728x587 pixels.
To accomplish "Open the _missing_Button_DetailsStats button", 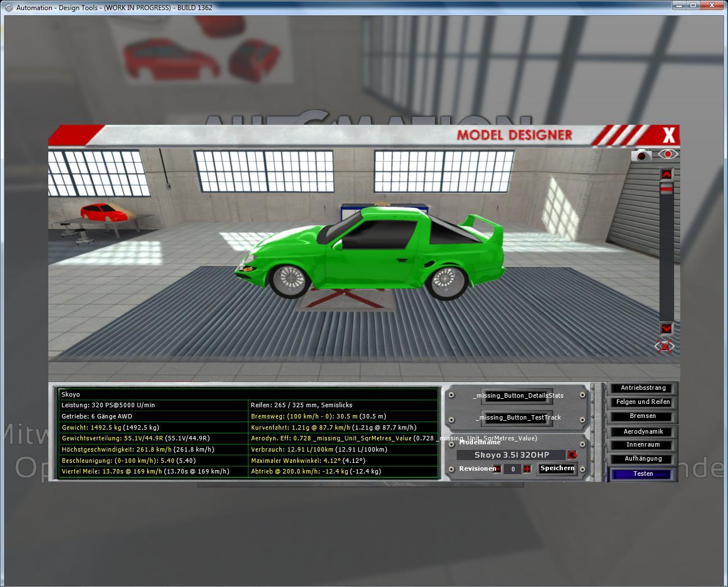I will [517, 395].
